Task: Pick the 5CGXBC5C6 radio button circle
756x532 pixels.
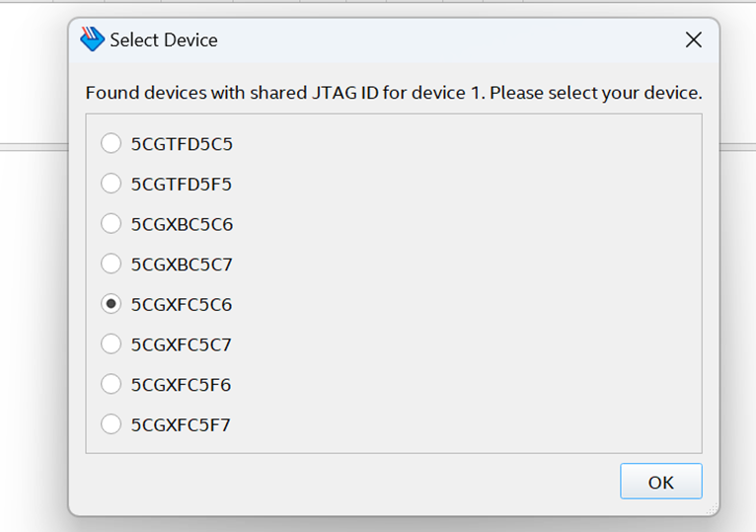Action: click(x=112, y=224)
